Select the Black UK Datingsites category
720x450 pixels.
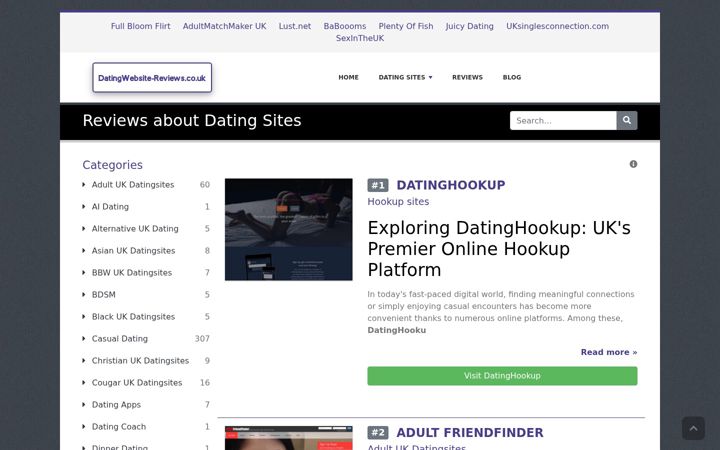pyautogui.click(x=133, y=317)
